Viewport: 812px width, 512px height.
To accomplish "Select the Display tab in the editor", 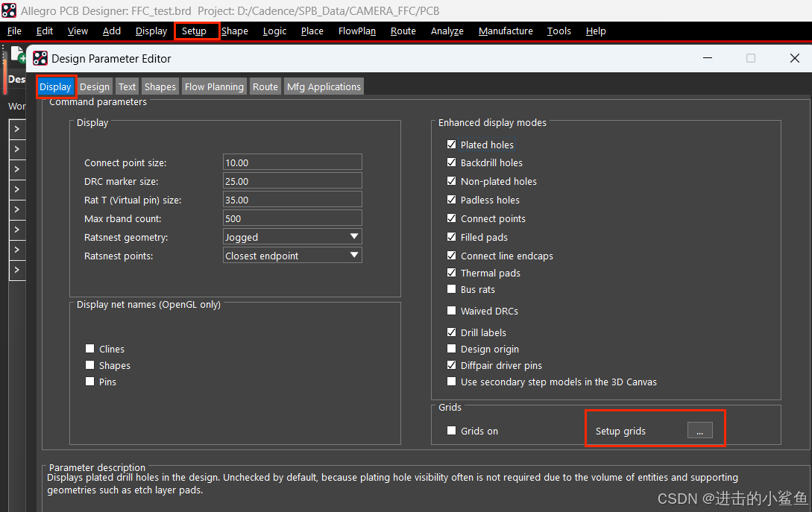I will pos(55,86).
